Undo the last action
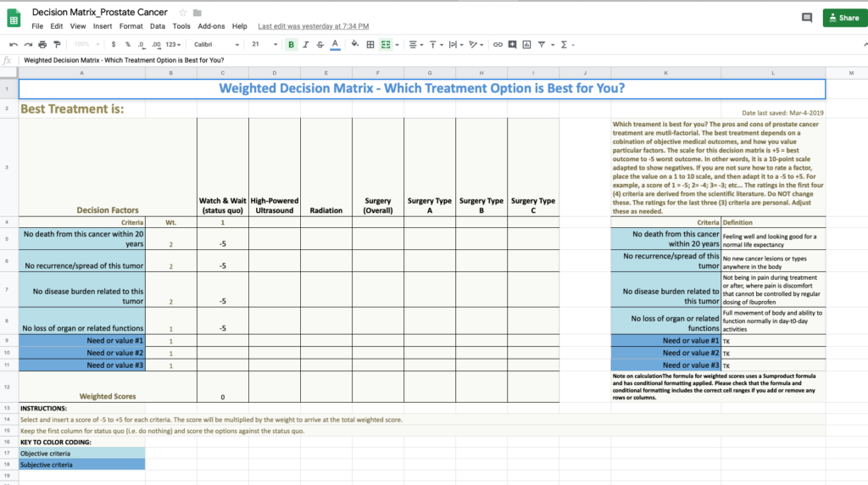 (14, 45)
